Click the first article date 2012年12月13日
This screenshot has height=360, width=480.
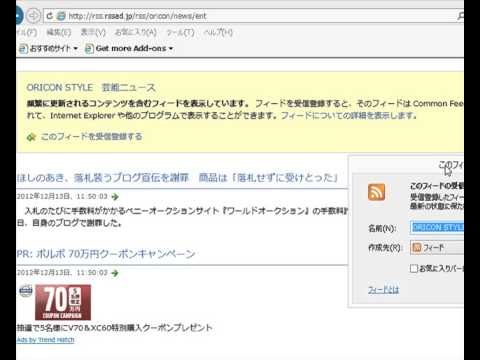click(x=44, y=196)
